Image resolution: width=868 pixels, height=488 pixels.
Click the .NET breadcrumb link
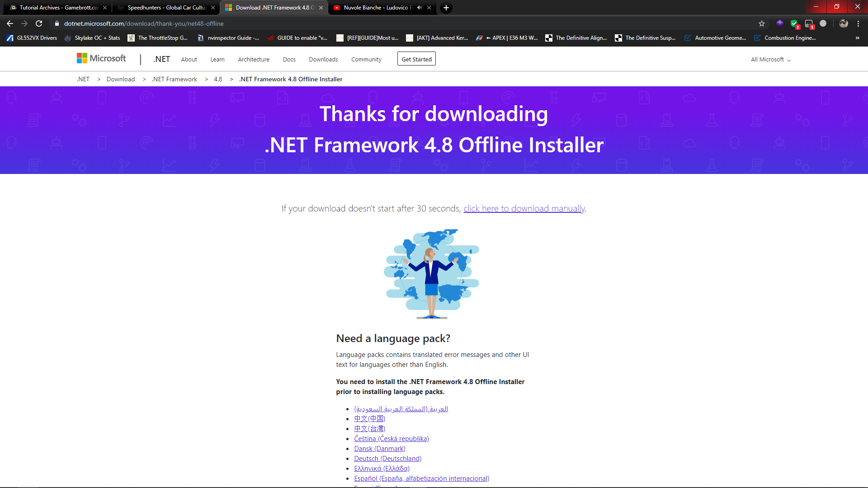(83, 79)
